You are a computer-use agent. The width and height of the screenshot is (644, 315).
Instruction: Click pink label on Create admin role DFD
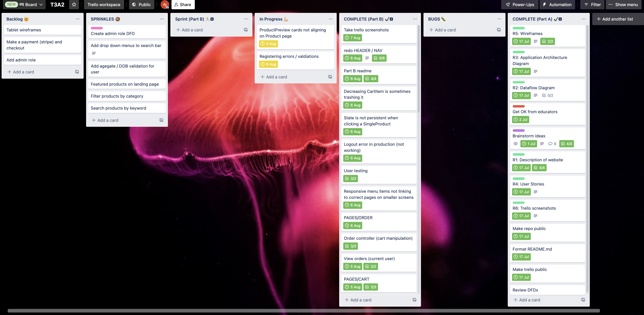pos(97,28)
